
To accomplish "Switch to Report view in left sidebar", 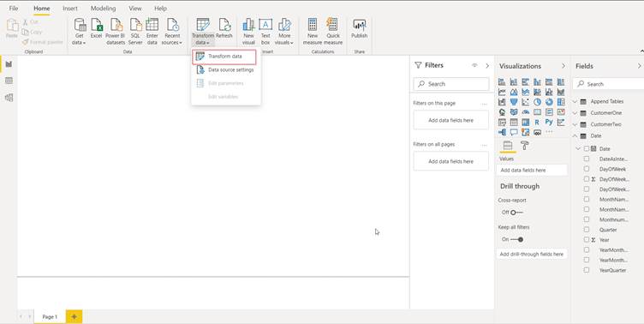I will coord(9,64).
